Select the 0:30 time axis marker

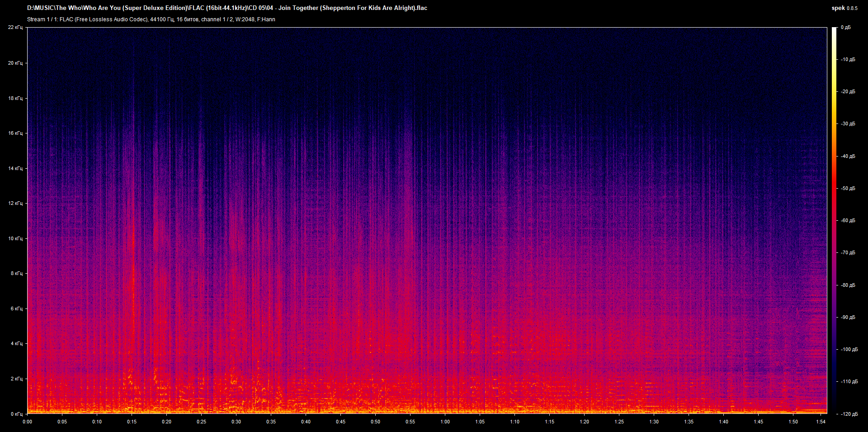tap(236, 422)
